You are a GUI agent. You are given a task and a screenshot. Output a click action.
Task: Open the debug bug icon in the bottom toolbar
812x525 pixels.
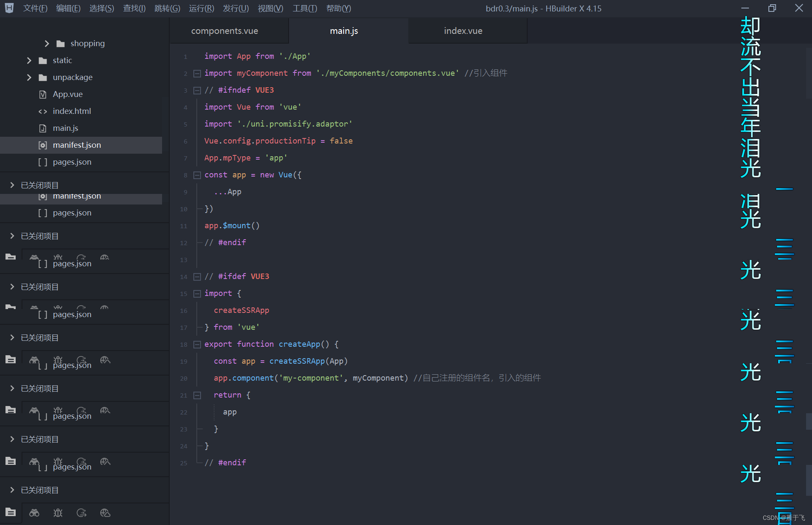tap(58, 513)
